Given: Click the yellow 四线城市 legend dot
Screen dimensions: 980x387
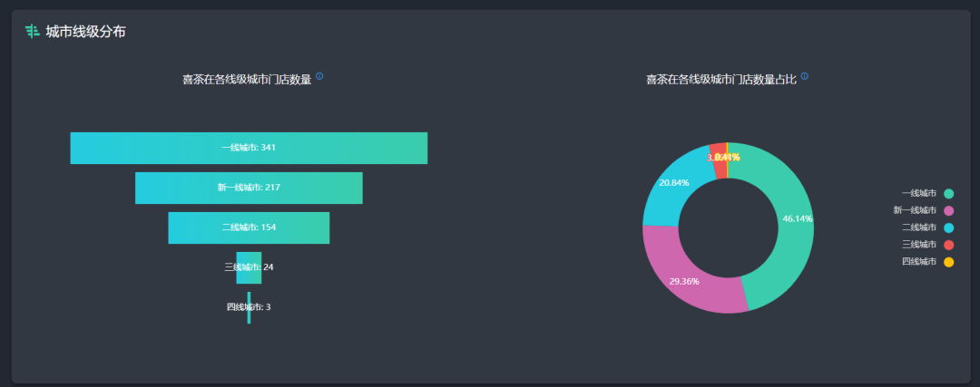Looking at the screenshot, I should tap(949, 262).
